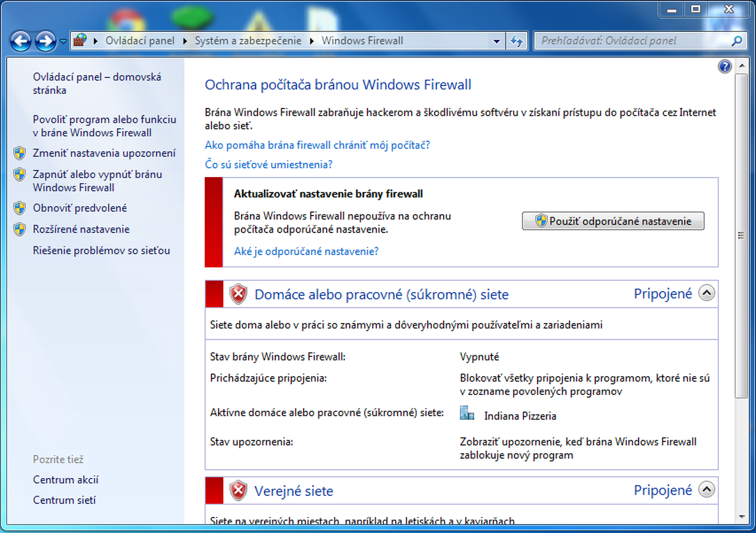The height and width of the screenshot is (533, 756).
Task: Click the shield icon beside Zmeniť nastavenia upozornení
Action: pos(19,153)
